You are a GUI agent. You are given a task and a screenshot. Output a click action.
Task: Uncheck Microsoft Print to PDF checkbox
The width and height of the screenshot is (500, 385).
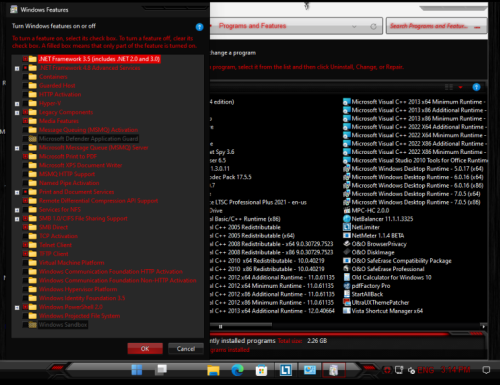tap(25, 156)
